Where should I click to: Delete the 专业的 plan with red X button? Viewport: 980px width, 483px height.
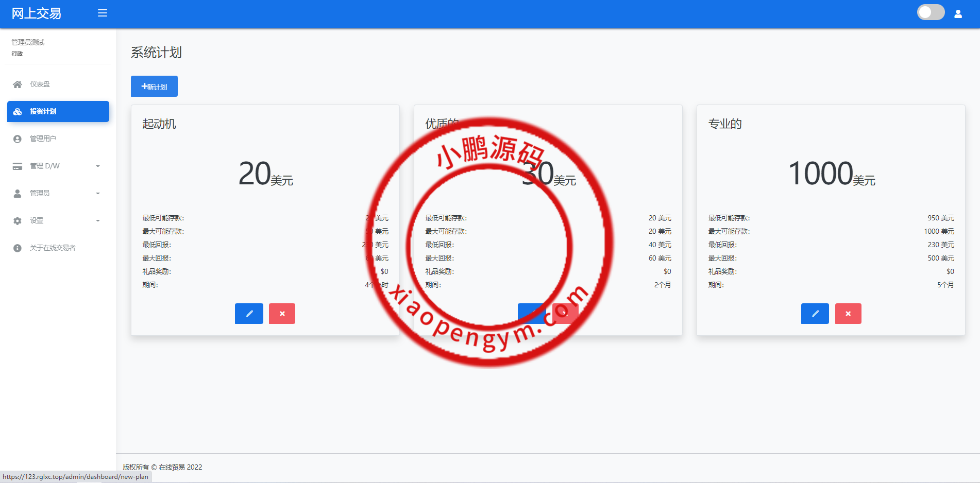point(848,314)
